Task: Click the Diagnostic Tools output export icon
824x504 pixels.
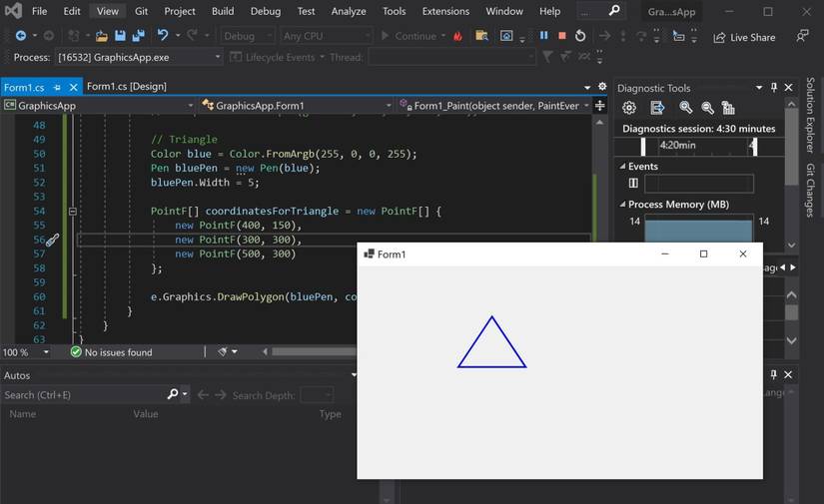Action: pos(657,108)
